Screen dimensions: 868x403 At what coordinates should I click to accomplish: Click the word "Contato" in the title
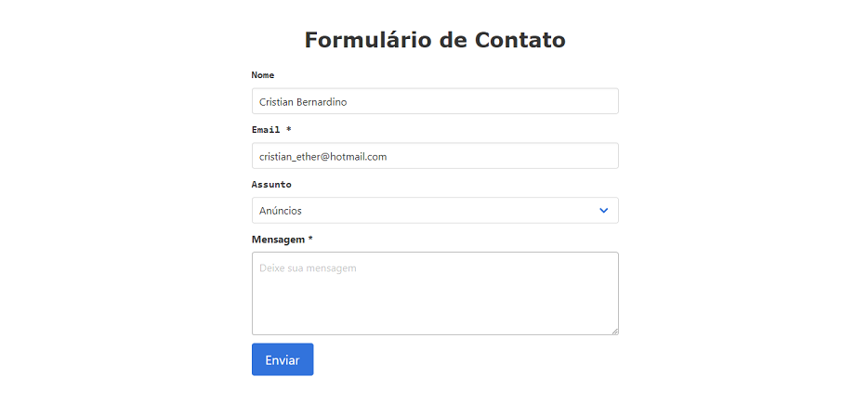(519, 41)
